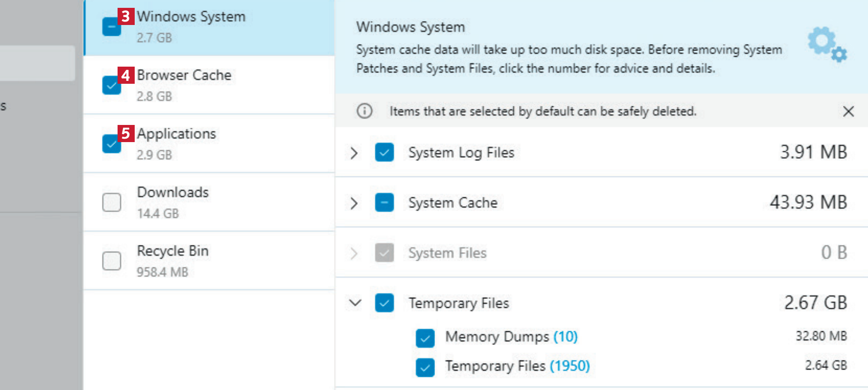Open the Memory Dumps (10) details link

(565, 337)
